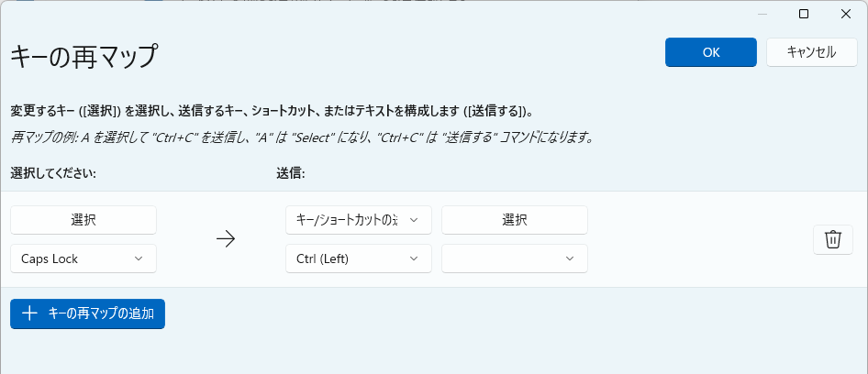
Task: Click the arrow icon between the key mappings
Action: point(226,239)
